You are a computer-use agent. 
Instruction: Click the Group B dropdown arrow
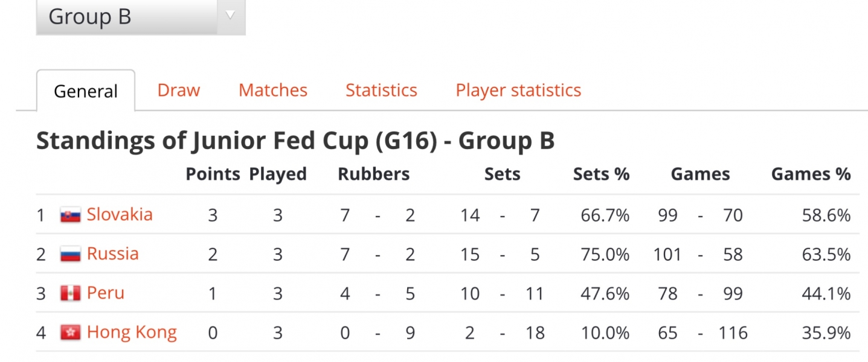(230, 16)
